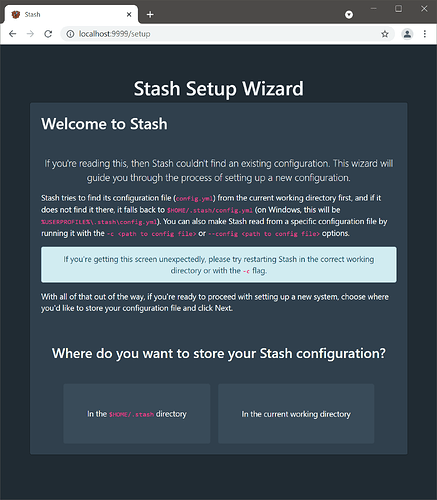Click the Stash Setup Wizard heading
Viewport: 437px width, 500px height.
219,89
